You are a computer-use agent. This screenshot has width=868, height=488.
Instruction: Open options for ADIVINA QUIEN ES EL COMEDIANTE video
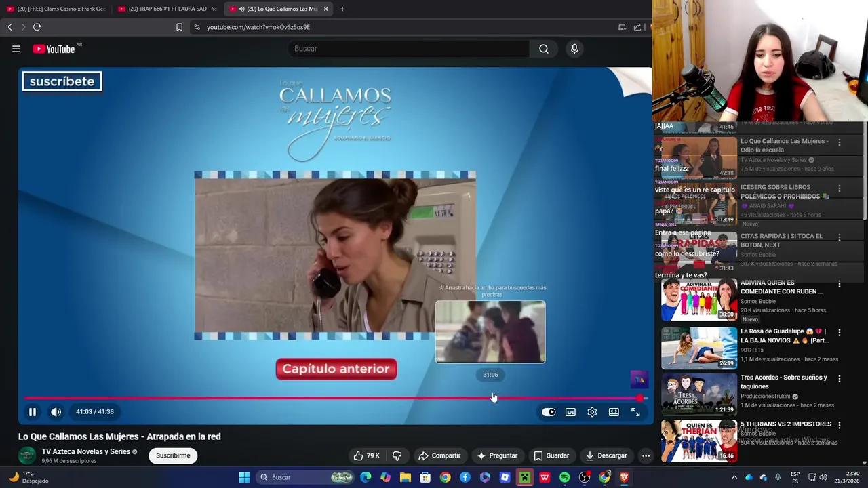[x=840, y=285]
